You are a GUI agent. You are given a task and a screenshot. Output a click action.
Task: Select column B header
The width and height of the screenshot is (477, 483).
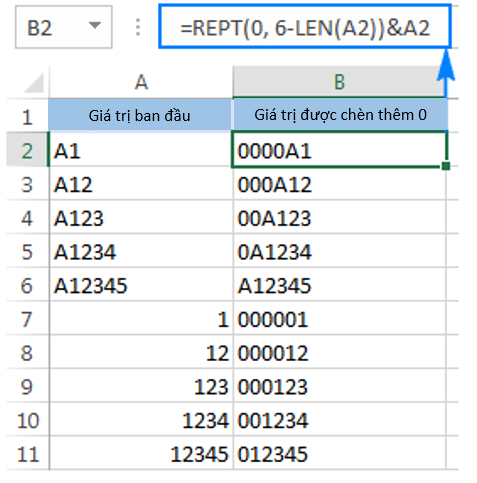pos(339,82)
